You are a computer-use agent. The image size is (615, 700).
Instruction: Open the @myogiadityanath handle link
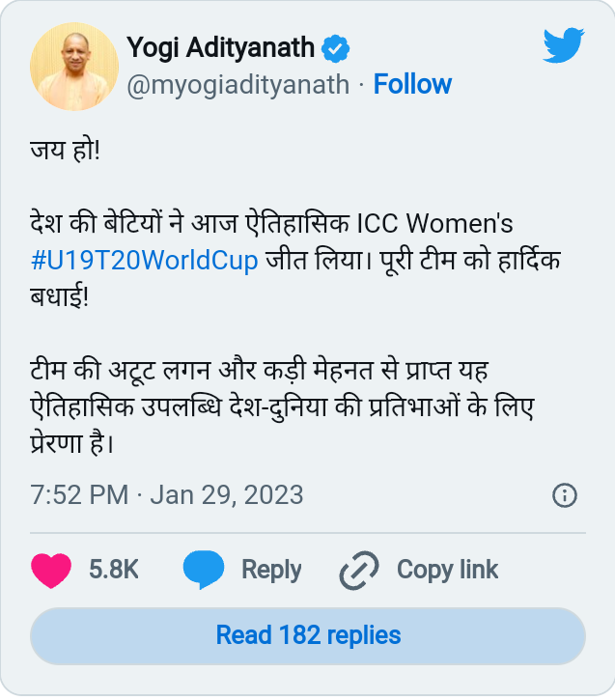238,84
